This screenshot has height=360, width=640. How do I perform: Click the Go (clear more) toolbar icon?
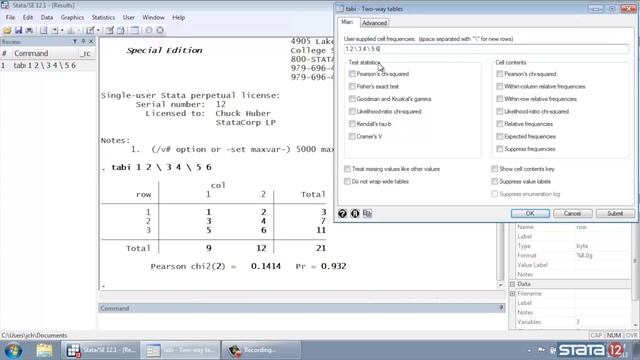point(149,30)
